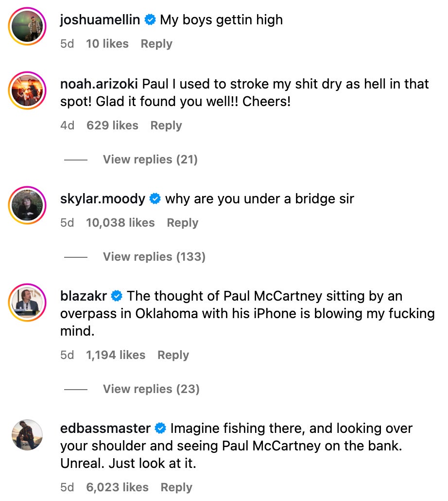Open edbassmaster's profile picture

[x=27, y=435]
